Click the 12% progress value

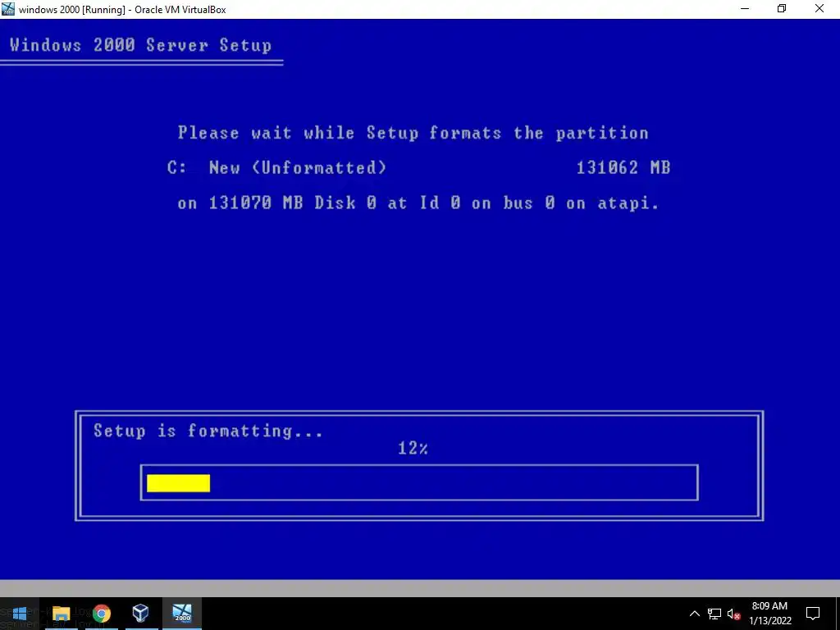point(413,449)
